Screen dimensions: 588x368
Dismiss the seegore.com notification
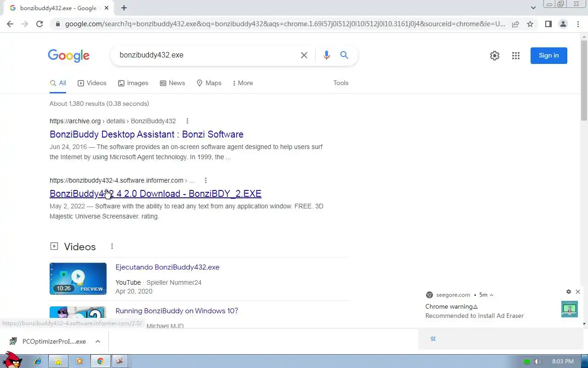pos(578,292)
